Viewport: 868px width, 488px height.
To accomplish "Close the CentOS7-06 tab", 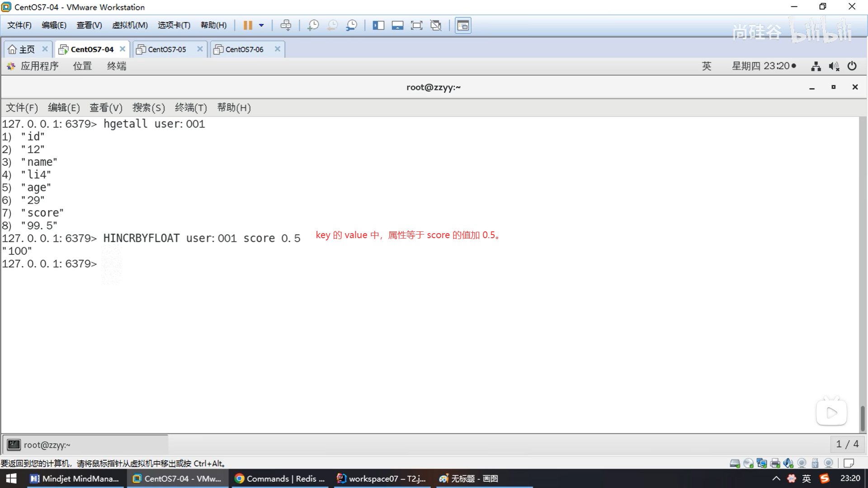I will (x=278, y=49).
